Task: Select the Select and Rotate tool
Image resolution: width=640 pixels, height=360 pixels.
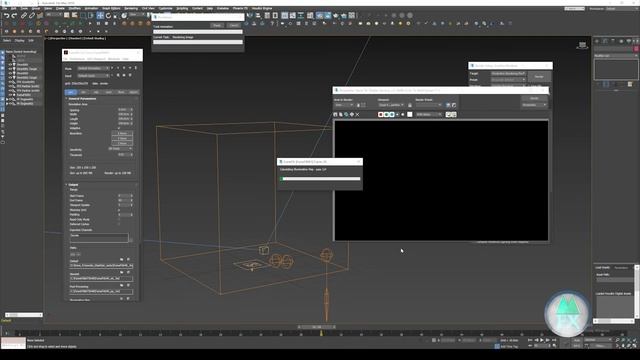Action: coord(108,16)
